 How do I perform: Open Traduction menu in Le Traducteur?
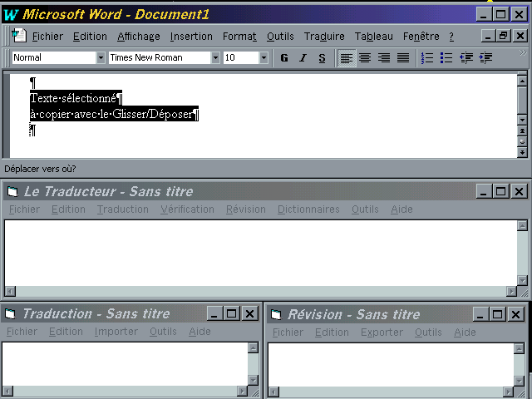(x=123, y=209)
